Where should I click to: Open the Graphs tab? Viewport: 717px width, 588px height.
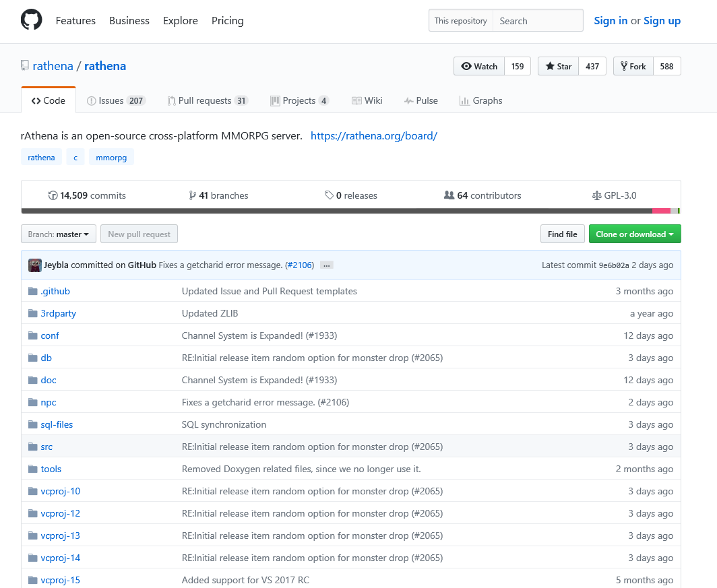pos(480,100)
